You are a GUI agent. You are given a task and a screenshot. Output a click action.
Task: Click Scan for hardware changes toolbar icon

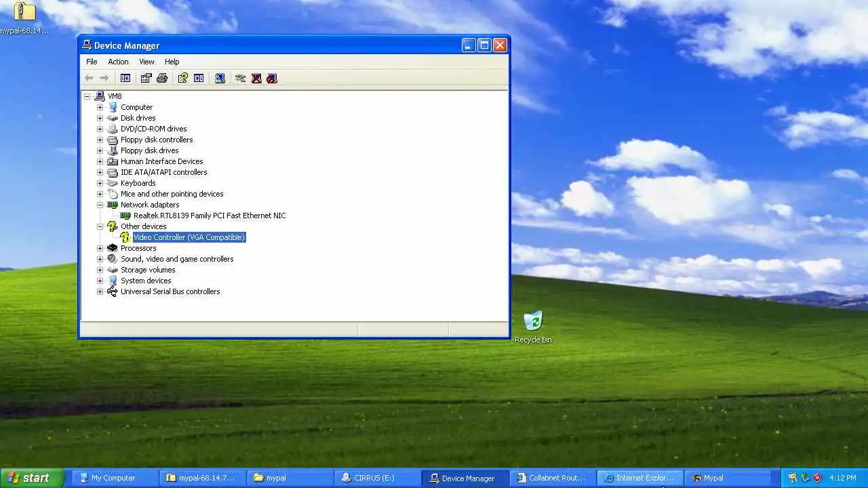(x=220, y=78)
